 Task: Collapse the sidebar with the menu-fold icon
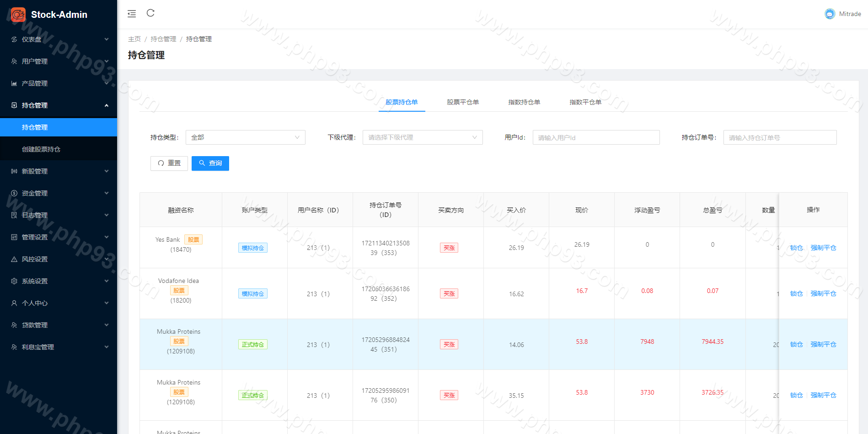(x=132, y=14)
